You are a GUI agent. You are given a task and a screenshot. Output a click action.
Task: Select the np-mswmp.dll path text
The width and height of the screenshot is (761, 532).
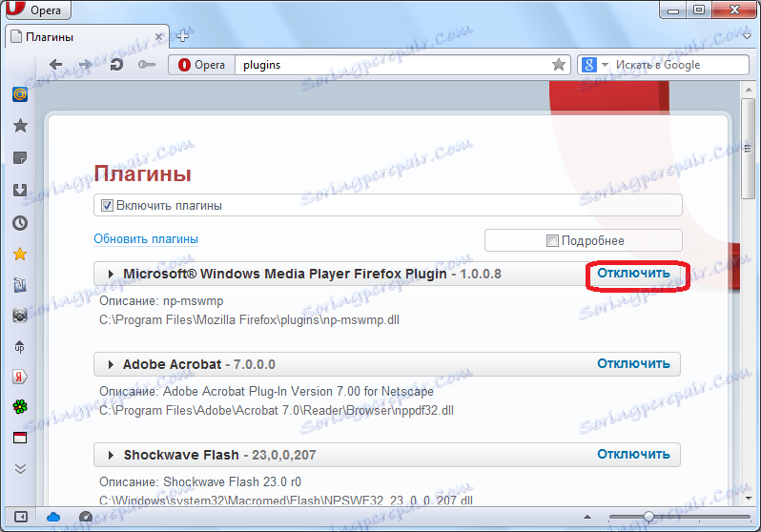pos(250,320)
